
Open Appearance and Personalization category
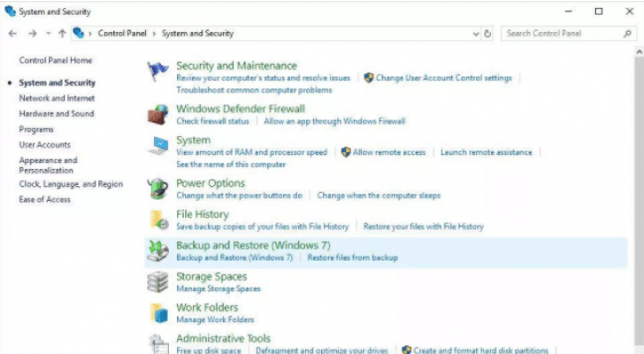[x=48, y=165]
